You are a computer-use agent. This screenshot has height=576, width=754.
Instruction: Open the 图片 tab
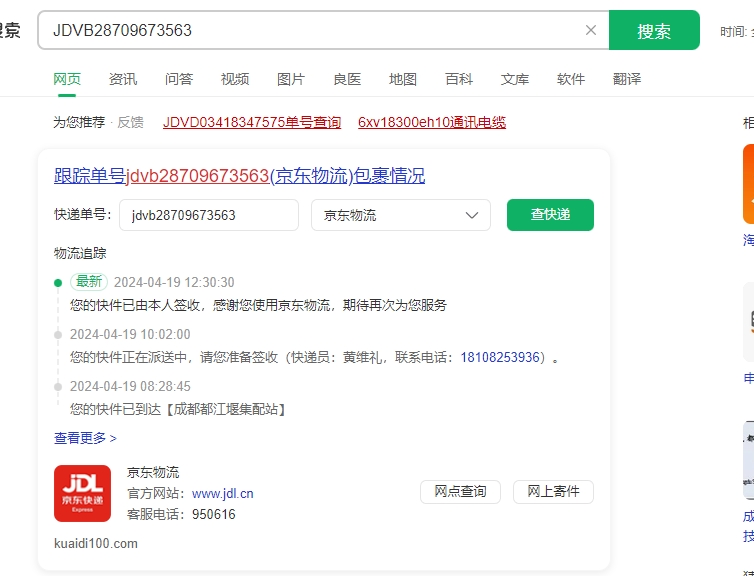(291, 79)
